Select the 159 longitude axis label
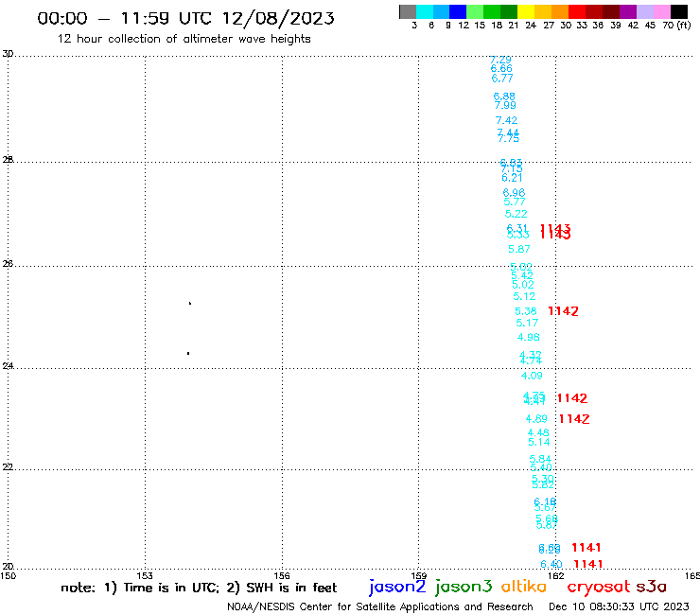This screenshot has width=700, height=615. (x=419, y=575)
